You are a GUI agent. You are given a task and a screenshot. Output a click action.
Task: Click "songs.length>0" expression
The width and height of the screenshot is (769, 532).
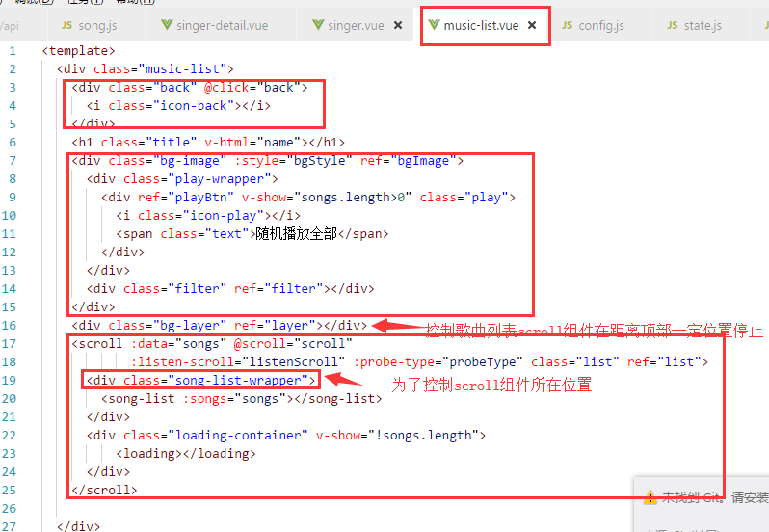353,198
